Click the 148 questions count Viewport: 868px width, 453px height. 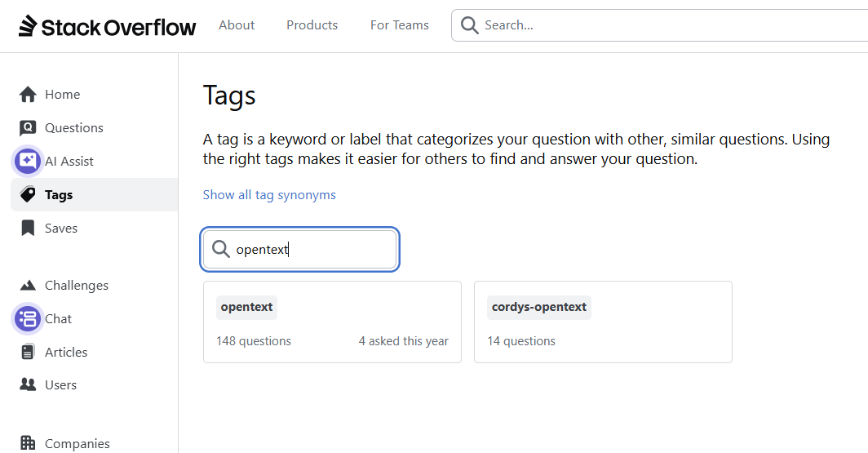(x=254, y=341)
